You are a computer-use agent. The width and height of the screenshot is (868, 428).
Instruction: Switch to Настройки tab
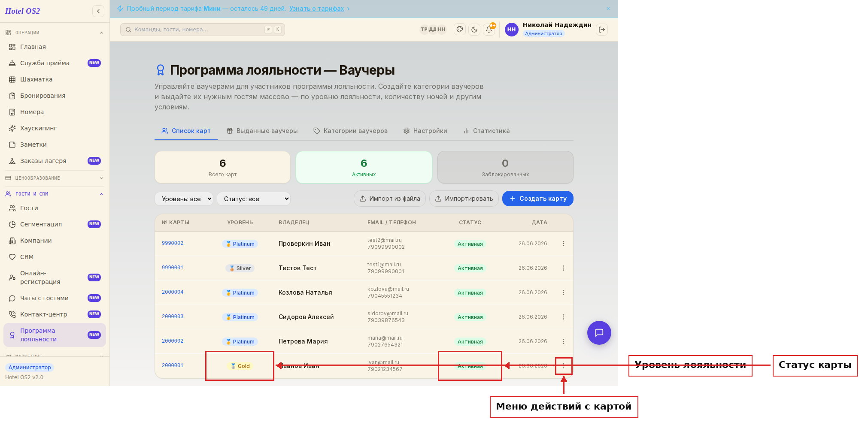[425, 131]
